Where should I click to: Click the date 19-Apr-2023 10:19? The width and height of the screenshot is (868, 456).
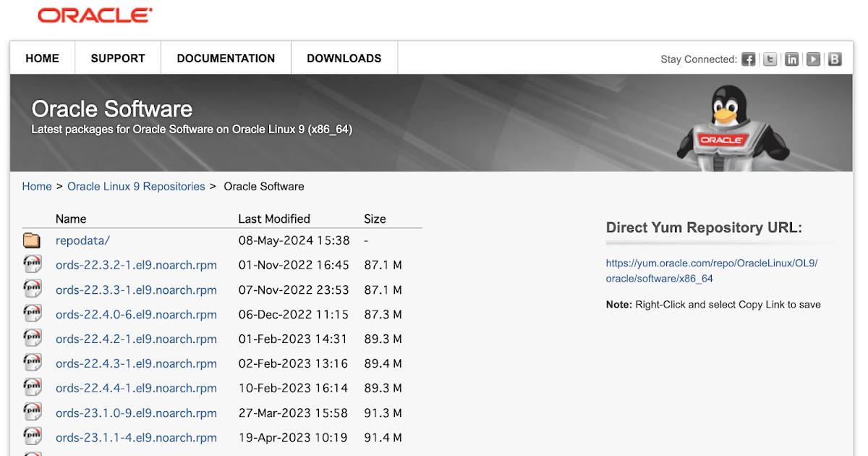[293, 438]
